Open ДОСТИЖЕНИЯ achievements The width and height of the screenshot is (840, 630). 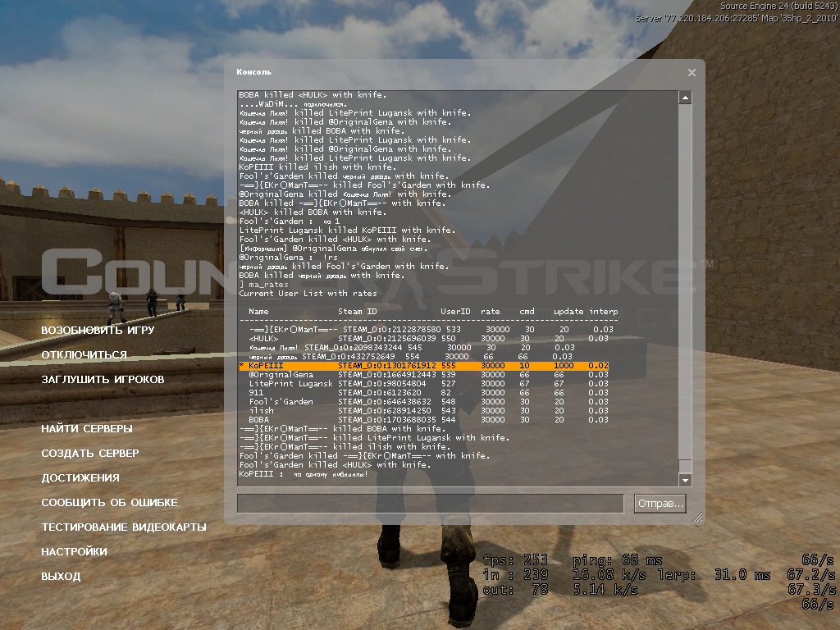click(x=80, y=478)
